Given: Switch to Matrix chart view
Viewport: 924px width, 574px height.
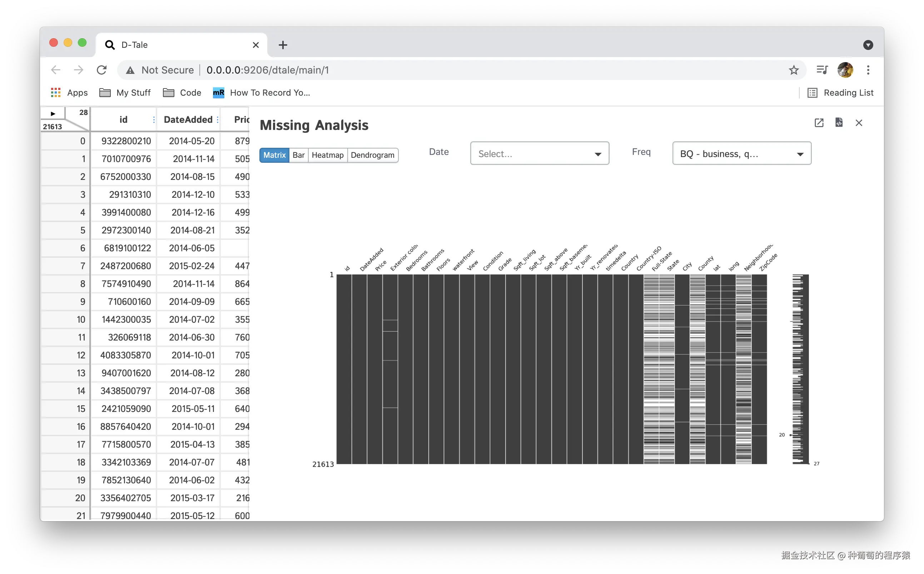Looking at the screenshot, I should coord(274,155).
